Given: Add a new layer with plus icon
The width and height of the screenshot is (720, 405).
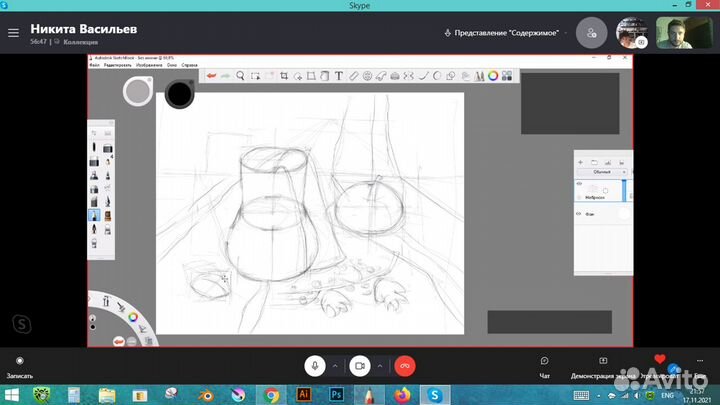Looking at the screenshot, I should (x=580, y=161).
